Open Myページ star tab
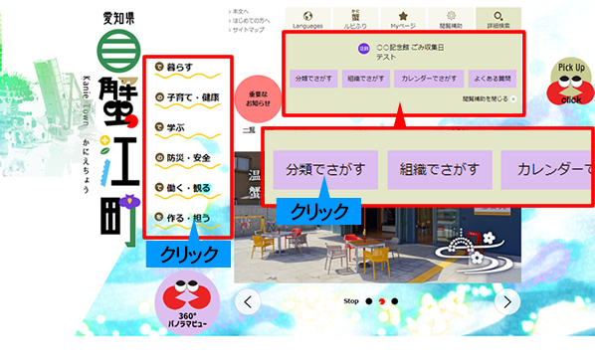Screen dimensions: 595x364 (x=403, y=19)
